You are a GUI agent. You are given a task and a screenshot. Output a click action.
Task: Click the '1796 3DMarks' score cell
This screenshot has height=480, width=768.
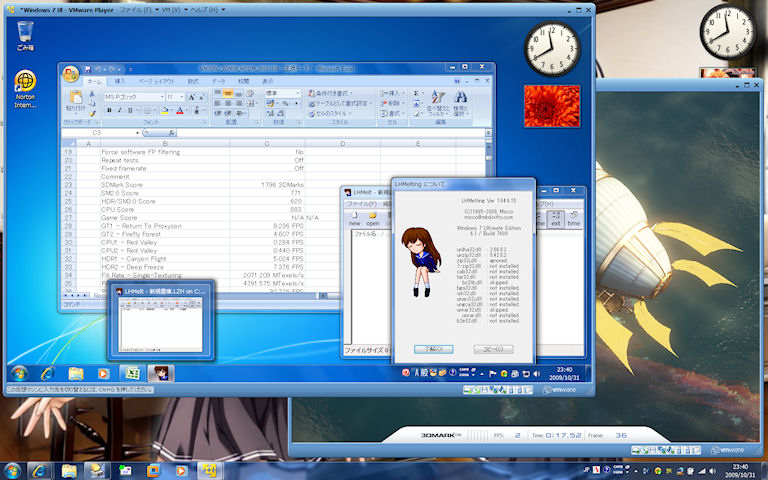(x=267, y=185)
